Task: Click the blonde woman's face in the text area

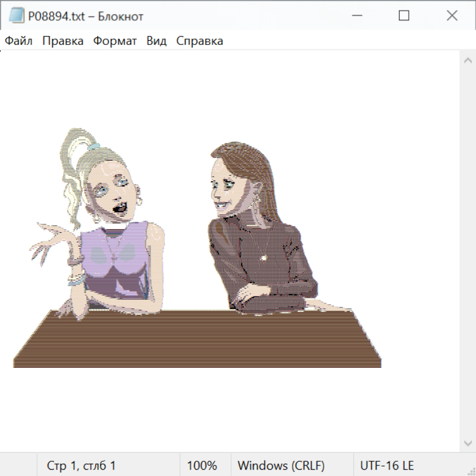Action: coord(111,190)
